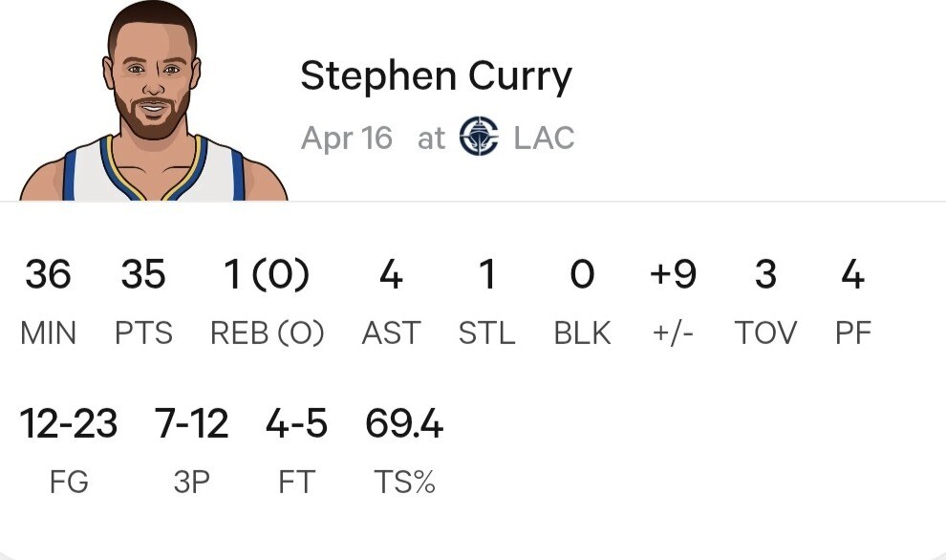The width and height of the screenshot is (946, 560).
Task: Select the 12-23 field goals value
Action: [69, 423]
